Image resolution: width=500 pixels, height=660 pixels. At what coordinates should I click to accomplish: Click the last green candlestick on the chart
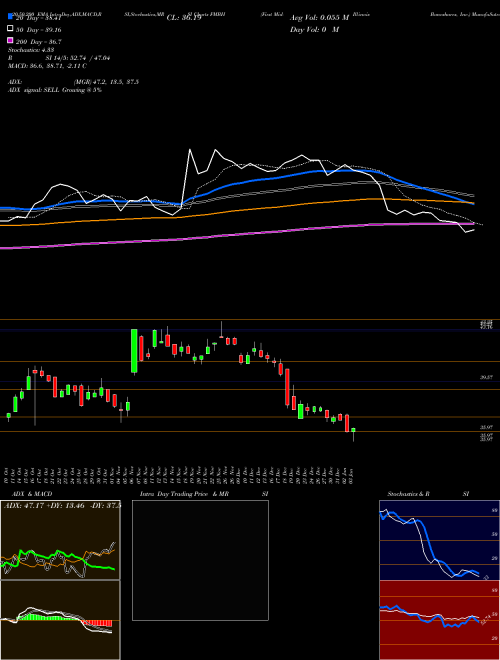coord(353,430)
